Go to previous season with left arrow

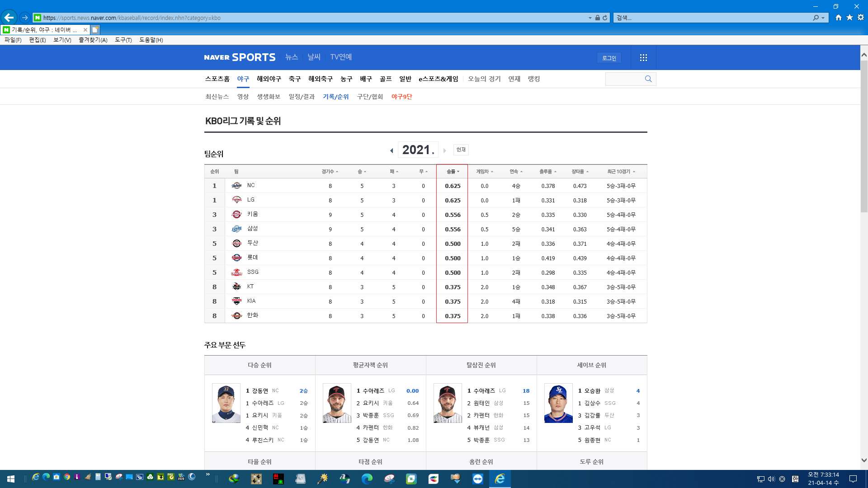pos(392,150)
